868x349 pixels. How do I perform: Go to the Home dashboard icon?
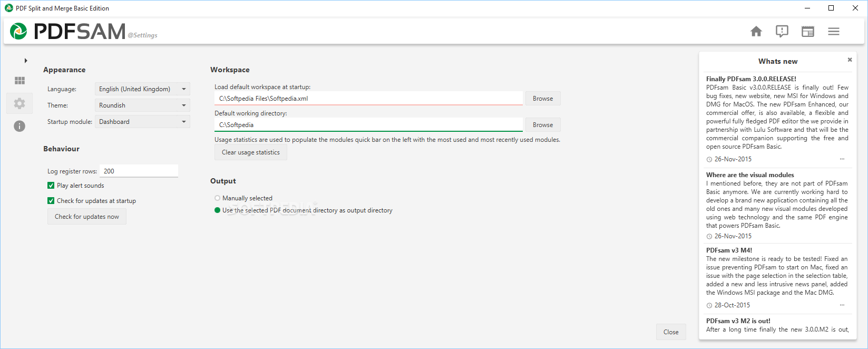click(756, 32)
